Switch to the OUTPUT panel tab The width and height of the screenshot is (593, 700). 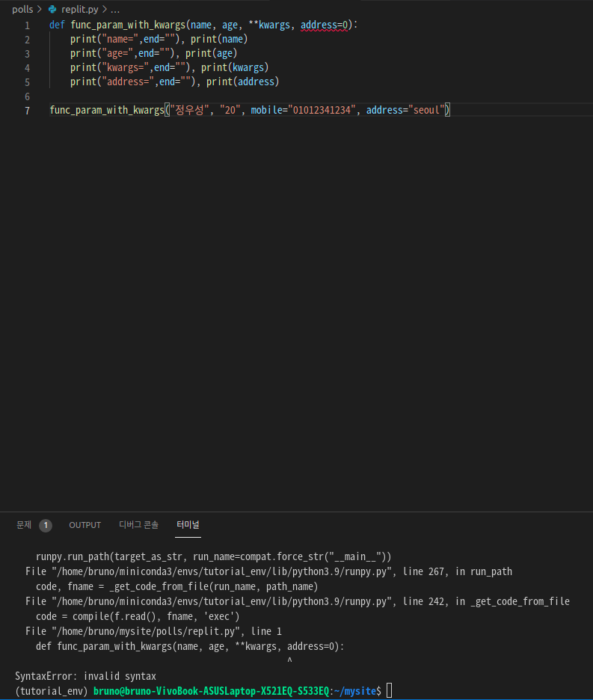(85, 525)
